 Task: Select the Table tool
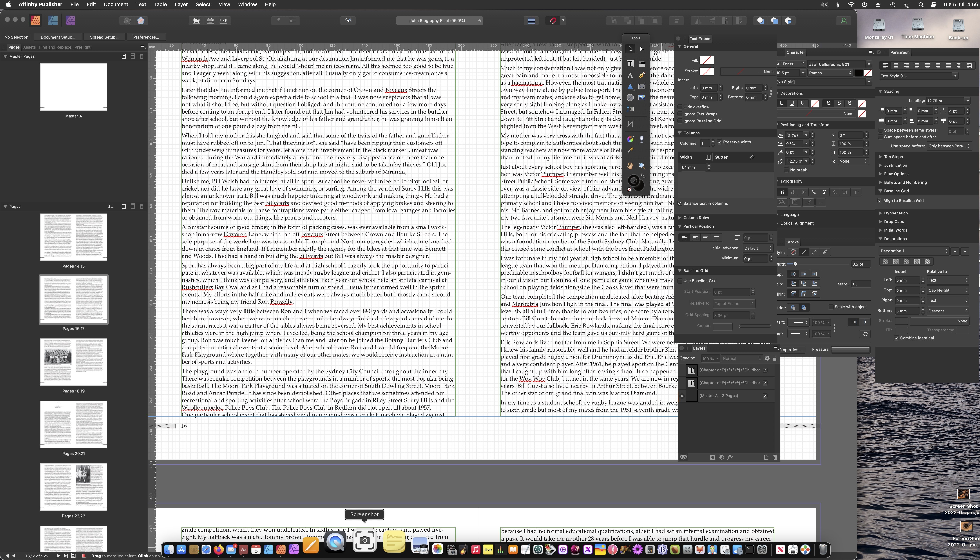[x=642, y=64]
